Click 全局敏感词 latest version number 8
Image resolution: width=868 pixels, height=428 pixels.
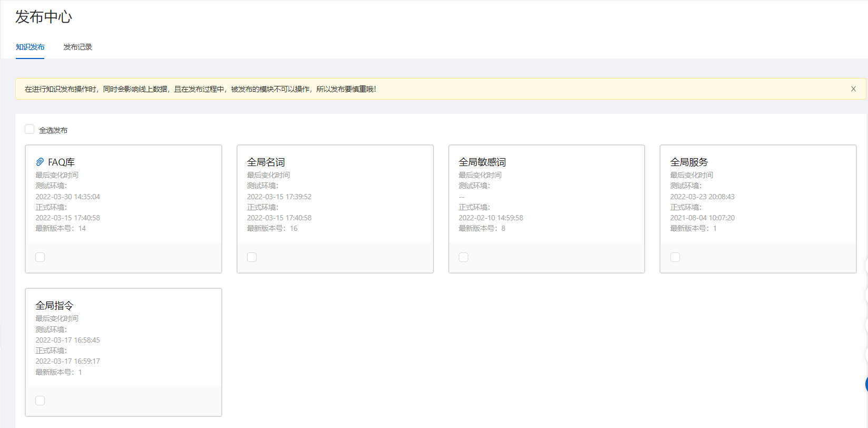coord(503,228)
